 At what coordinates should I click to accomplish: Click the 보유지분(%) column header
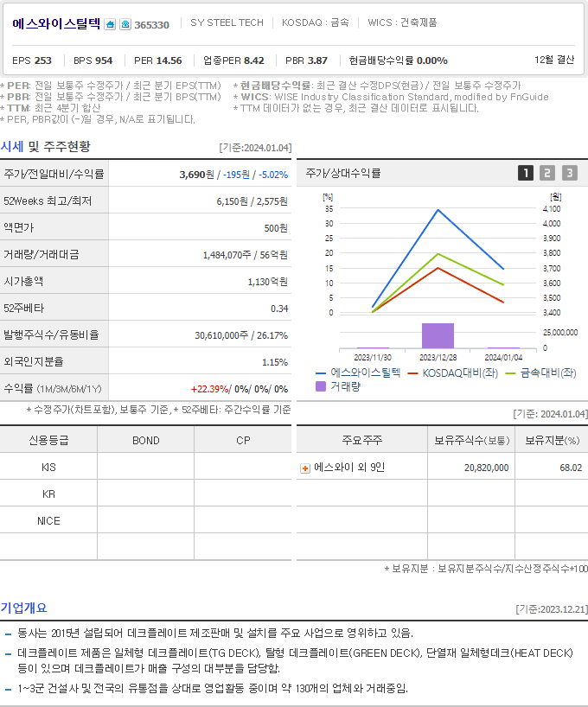[x=552, y=441]
